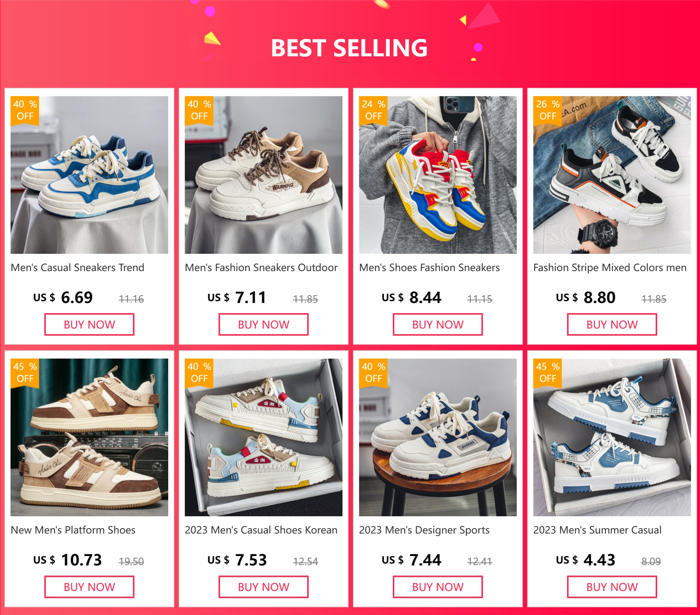This screenshot has height=615, width=700.
Task: Open the beige WARNING sneakers product image
Action: coord(264,175)
